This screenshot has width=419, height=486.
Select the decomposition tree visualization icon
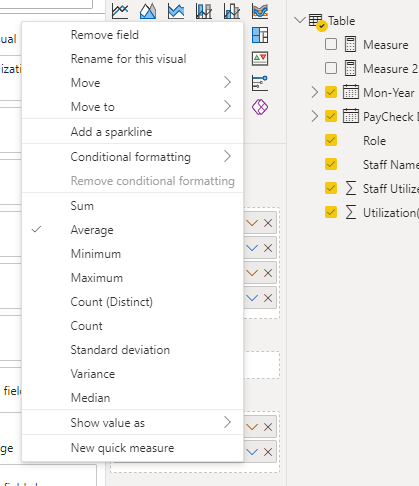[x=260, y=83]
